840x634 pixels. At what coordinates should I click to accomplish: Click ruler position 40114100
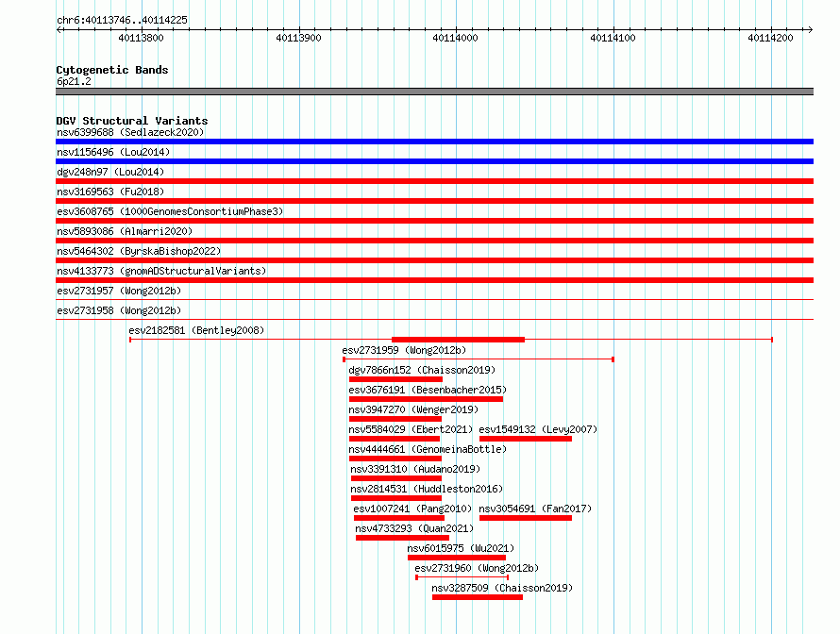(x=613, y=38)
